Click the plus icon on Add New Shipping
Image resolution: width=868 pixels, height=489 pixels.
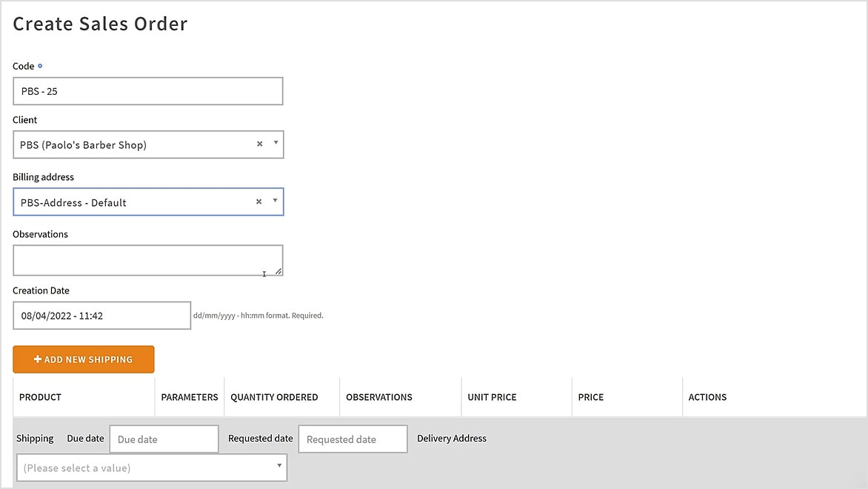tap(36, 359)
